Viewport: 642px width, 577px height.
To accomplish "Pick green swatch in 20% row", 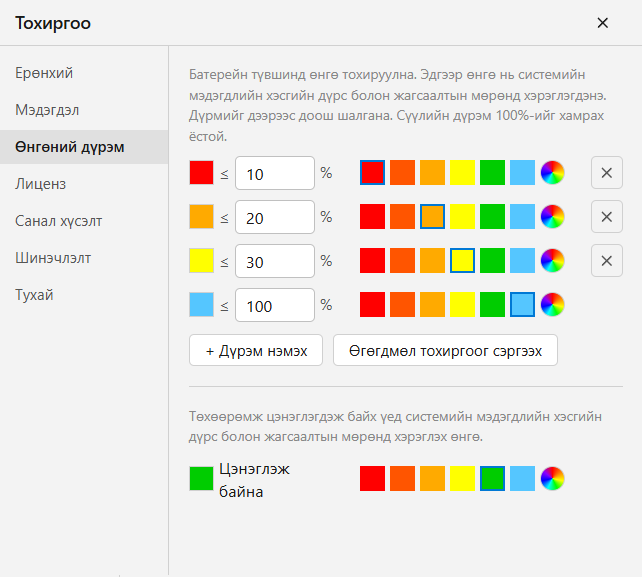I will (x=493, y=217).
